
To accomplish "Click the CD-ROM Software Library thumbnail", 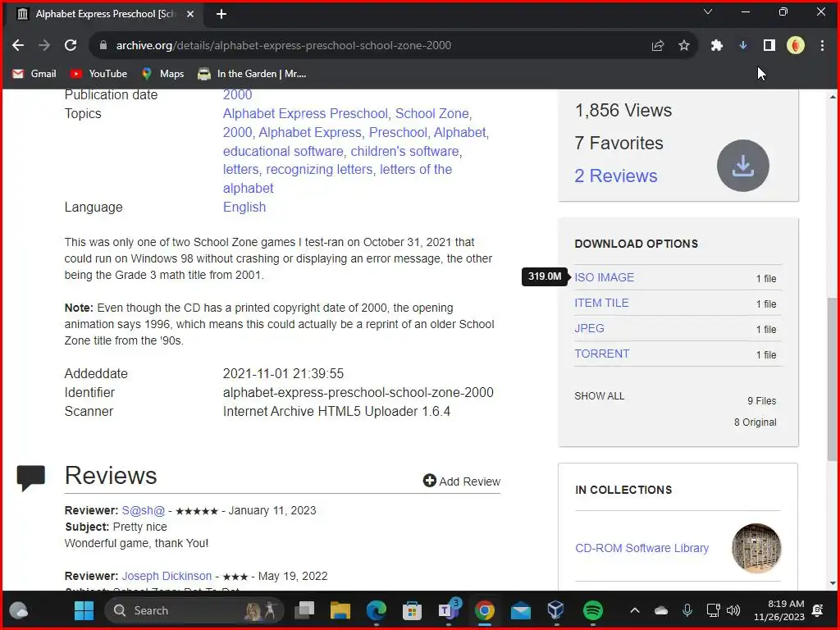I will 756,548.
